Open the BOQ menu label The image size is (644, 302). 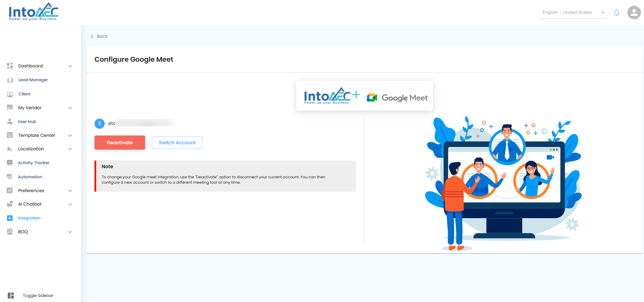23,232
